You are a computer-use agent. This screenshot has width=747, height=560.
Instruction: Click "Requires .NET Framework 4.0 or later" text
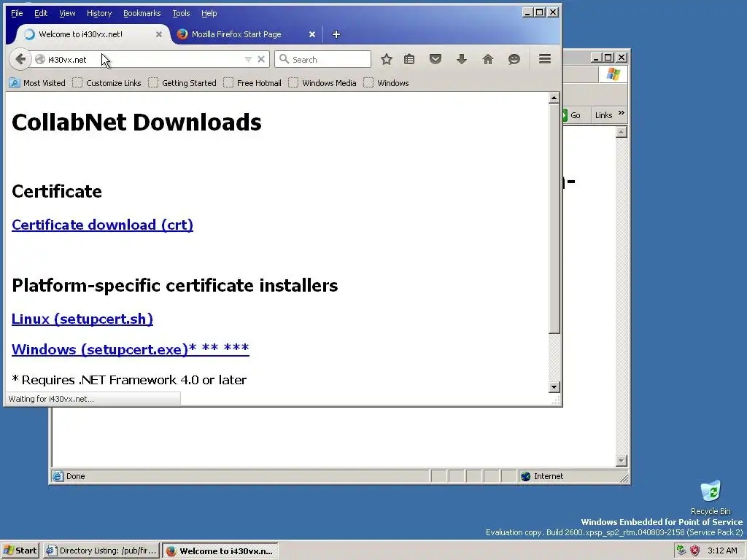point(134,380)
